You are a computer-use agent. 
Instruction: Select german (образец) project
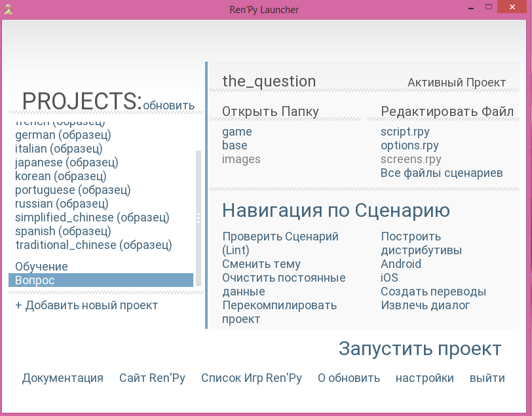click(x=63, y=135)
